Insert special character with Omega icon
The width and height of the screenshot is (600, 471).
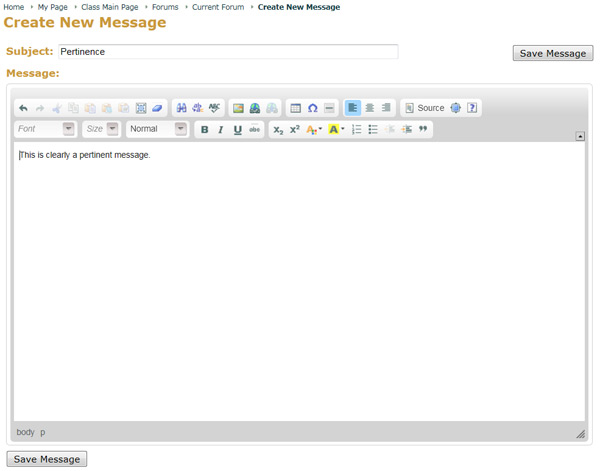(313, 108)
